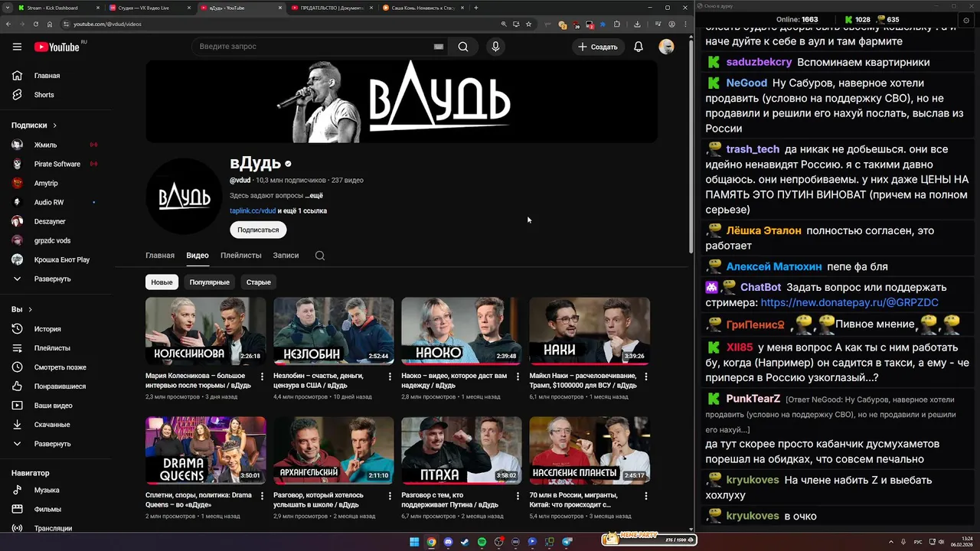Open the on-screen keyboard icon in search box
The width and height of the screenshot is (980, 551).
439,47
